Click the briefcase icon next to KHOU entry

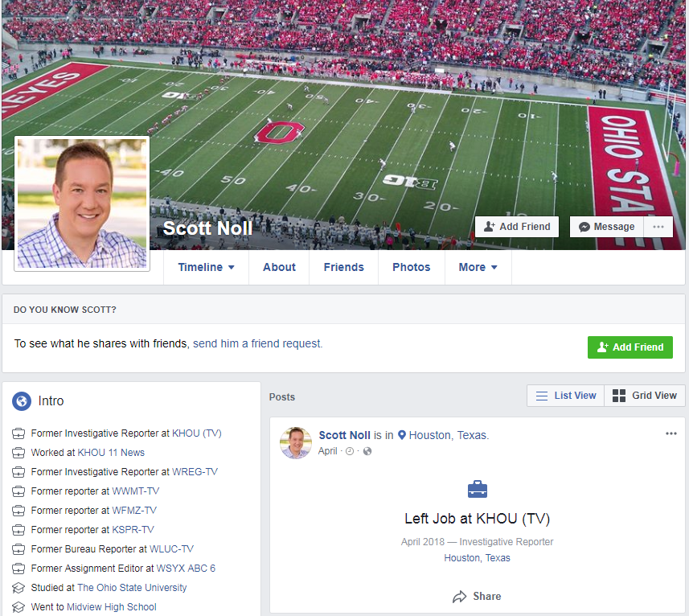tap(18, 433)
